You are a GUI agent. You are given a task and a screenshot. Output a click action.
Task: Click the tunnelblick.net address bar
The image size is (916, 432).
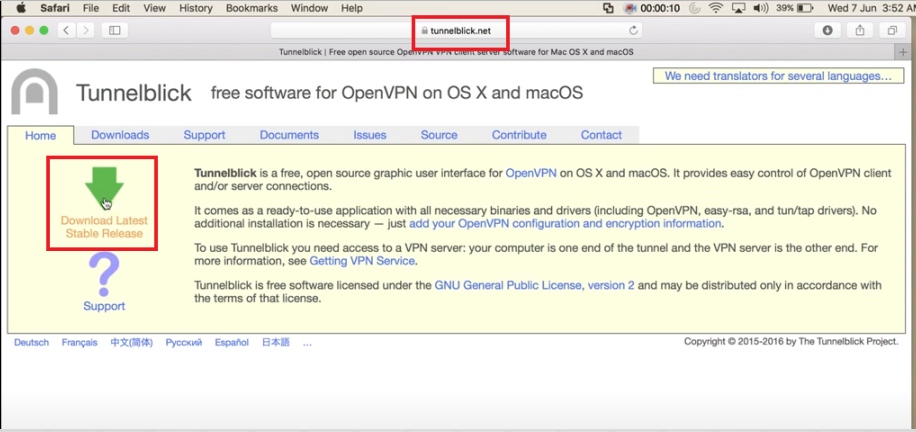[456, 30]
